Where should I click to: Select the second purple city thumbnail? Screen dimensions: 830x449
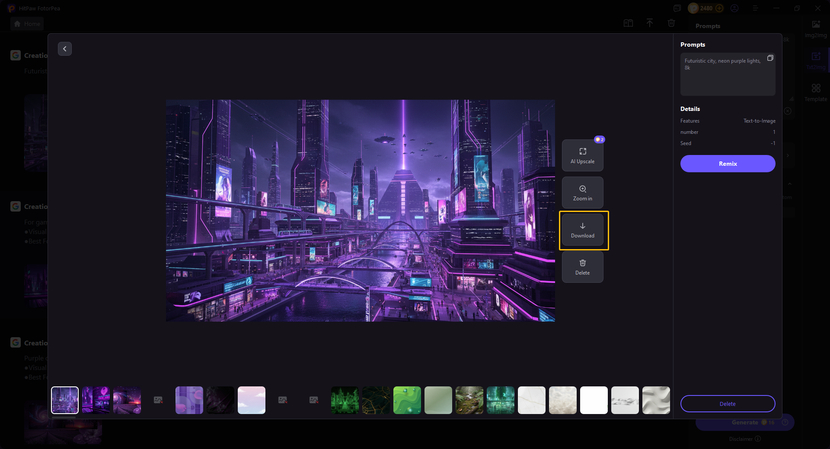[x=96, y=400]
